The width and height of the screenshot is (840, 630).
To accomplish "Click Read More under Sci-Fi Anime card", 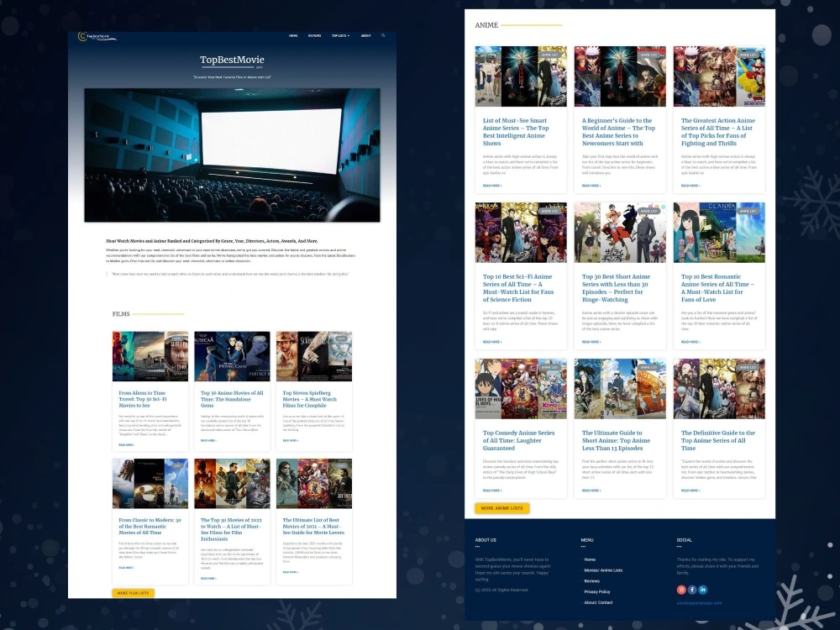I will point(492,342).
